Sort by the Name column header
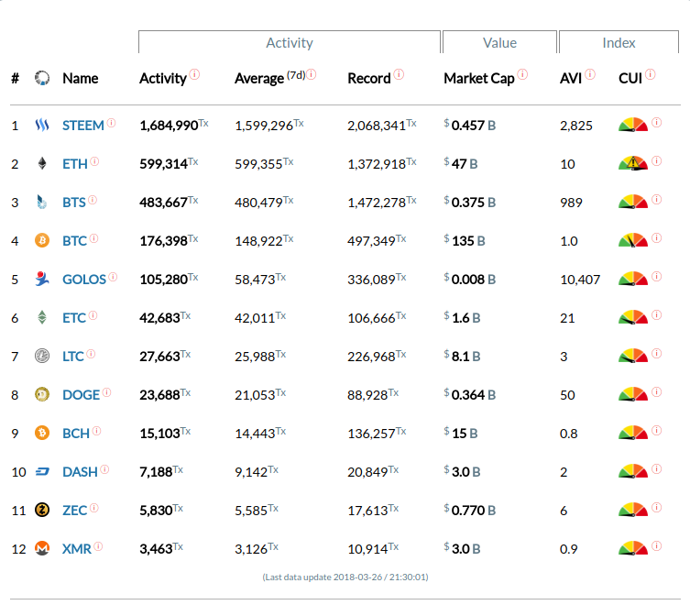The width and height of the screenshot is (690, 616). point(80,79)
